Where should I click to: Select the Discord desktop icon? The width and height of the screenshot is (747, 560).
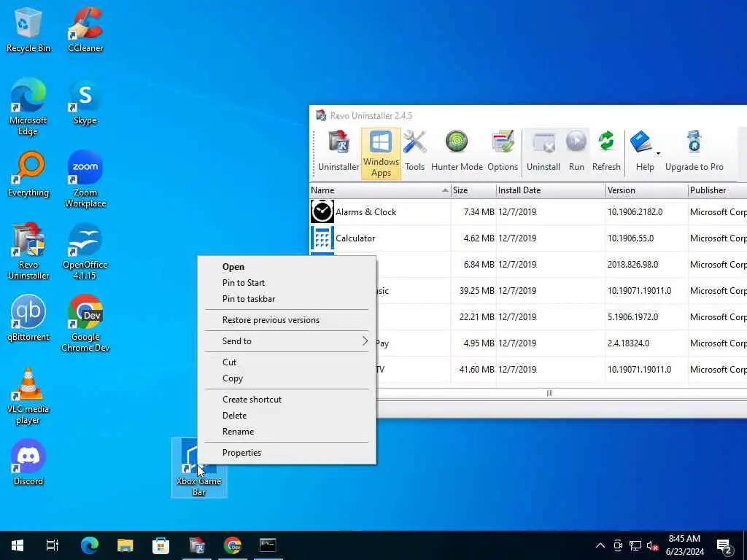coord(28,463)
